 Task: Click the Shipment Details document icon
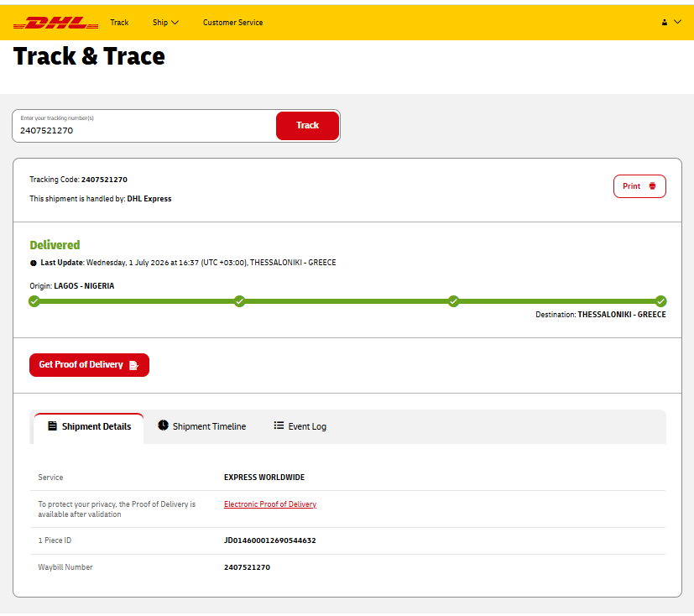[52, 425]
